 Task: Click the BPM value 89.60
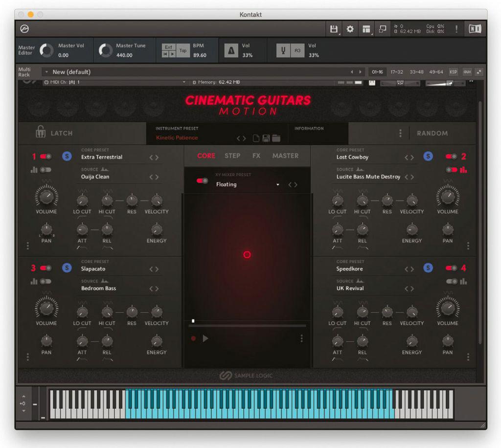click(x=200, y=55)
